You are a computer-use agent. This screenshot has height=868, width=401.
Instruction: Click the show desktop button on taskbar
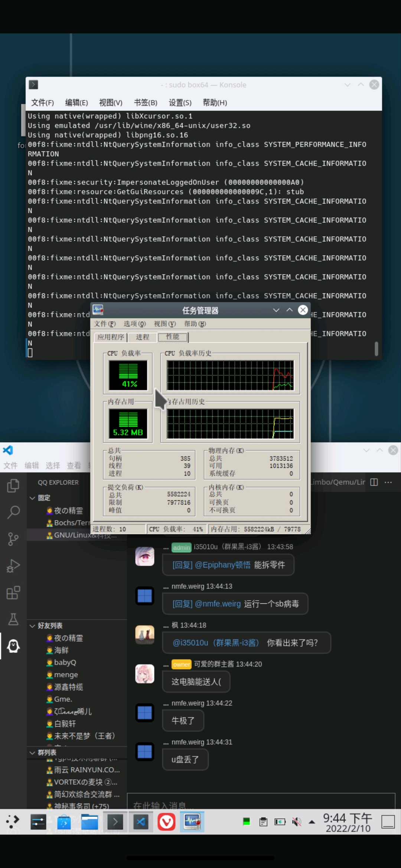click(x=388, y=822)
